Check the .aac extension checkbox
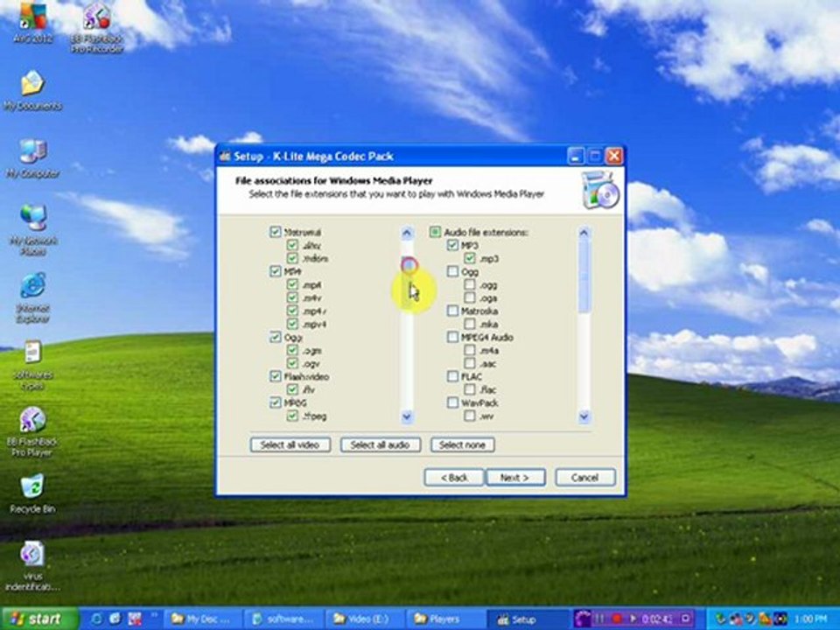 [469, 363]
